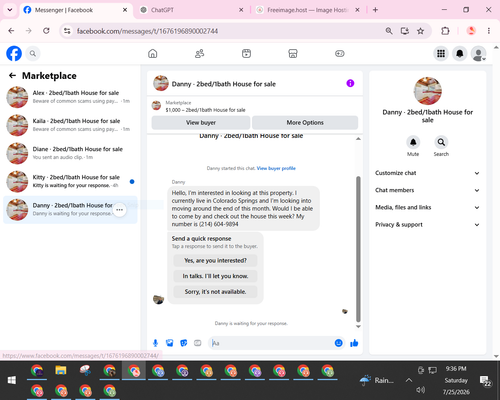Open the Gaming icon in top navigation
This screenshot has height=400, width=500.
point(340,53)
